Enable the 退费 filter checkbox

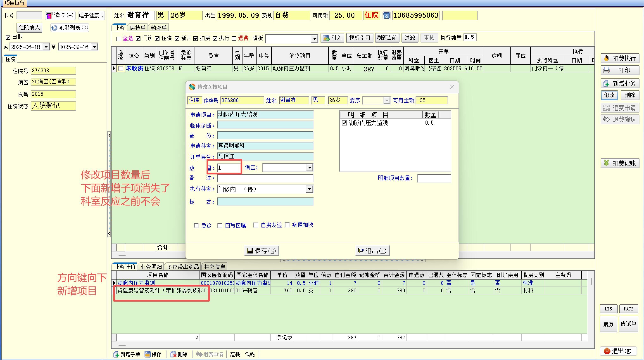(x=234, y=38)
